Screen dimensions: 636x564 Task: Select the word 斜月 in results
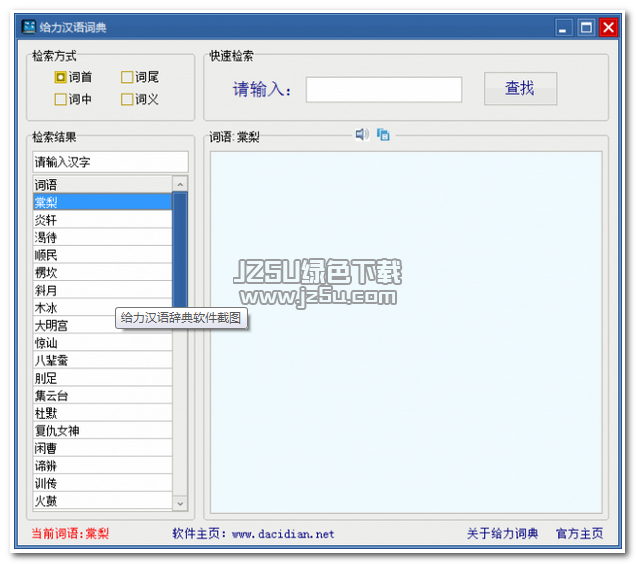(x=103, y=290)
